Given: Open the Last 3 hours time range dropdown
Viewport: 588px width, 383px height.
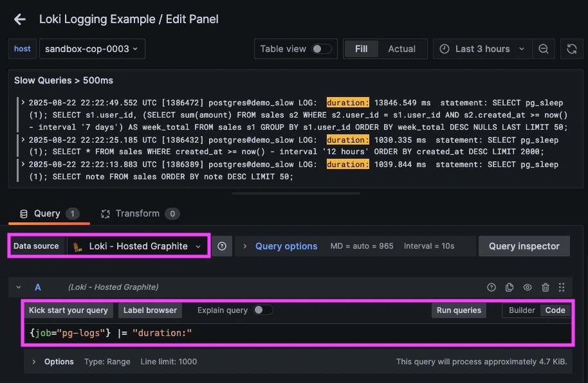Looking at the screenshot, I should pyautogui.click(x=482, y=49).
